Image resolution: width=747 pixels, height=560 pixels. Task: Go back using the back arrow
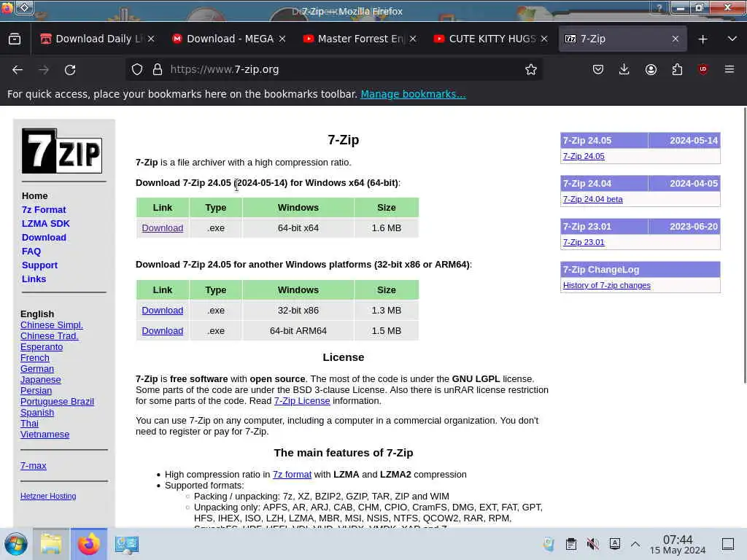click(18, 69)
